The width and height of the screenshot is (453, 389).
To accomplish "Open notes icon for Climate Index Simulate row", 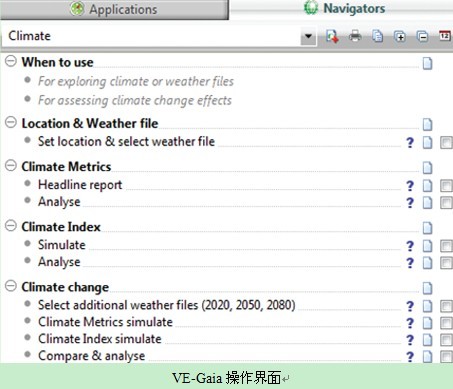I will coord(427,246).
